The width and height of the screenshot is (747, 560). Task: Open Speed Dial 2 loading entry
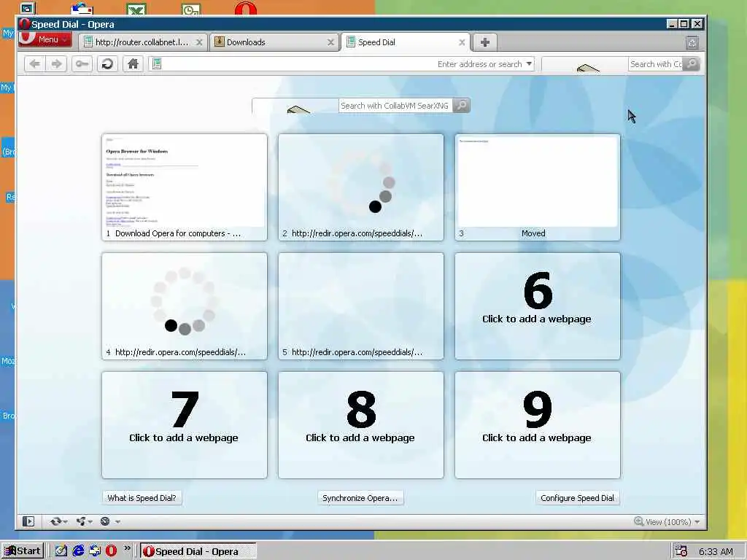[360, 187]
